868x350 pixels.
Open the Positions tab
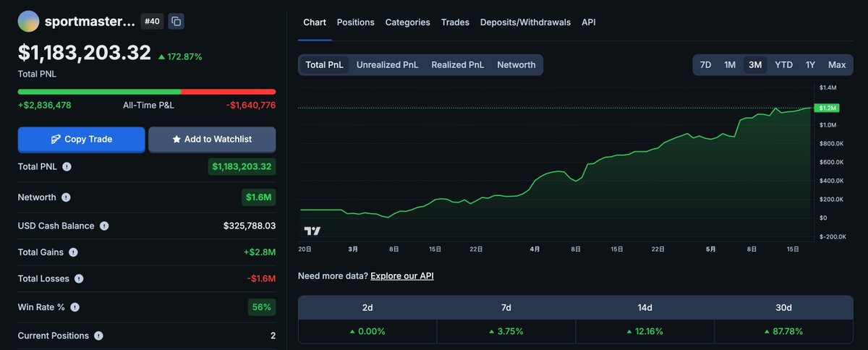click(x=356, y=22)
